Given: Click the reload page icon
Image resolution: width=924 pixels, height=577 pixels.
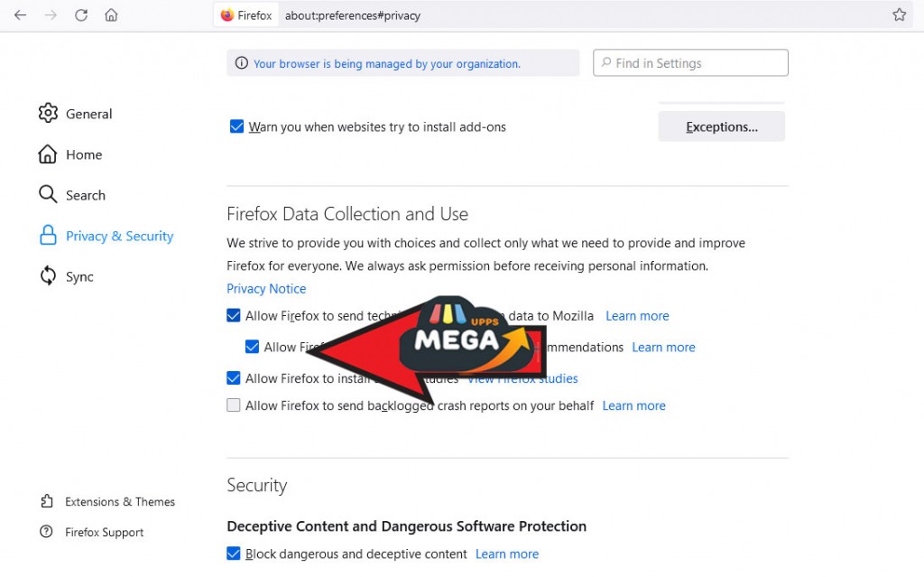Looking at the screenshot, I should click(81, 15).
